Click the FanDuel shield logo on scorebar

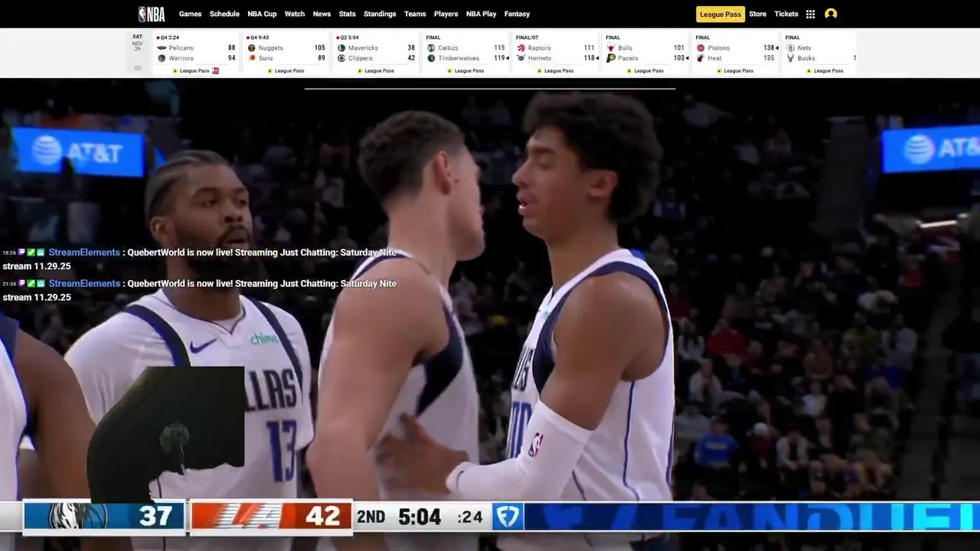[x=508, y=517]
